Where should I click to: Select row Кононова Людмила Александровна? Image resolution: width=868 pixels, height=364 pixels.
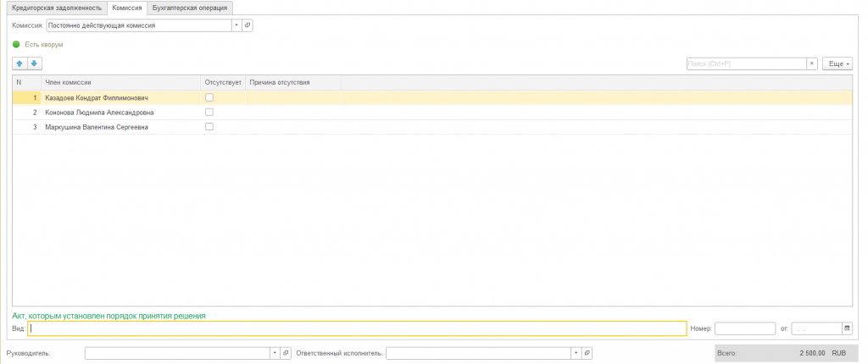[x=432, y=113]
